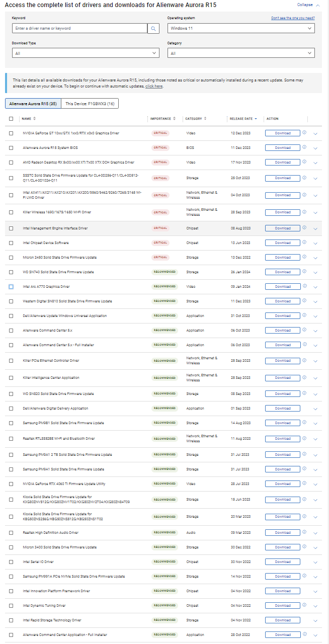Open the Operating system dropdown showing Windows 11
Image resolution: width=329 pixels, height=644 pixels.
241,29
